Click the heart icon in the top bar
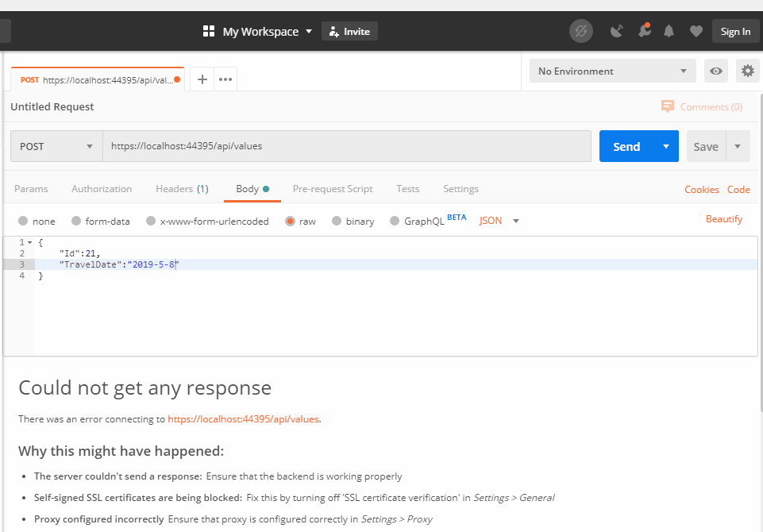 [x=695, y=31]
